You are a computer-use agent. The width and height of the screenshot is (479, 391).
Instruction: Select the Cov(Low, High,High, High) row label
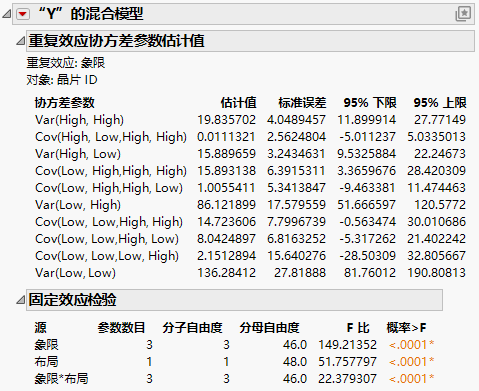point(111,171)
